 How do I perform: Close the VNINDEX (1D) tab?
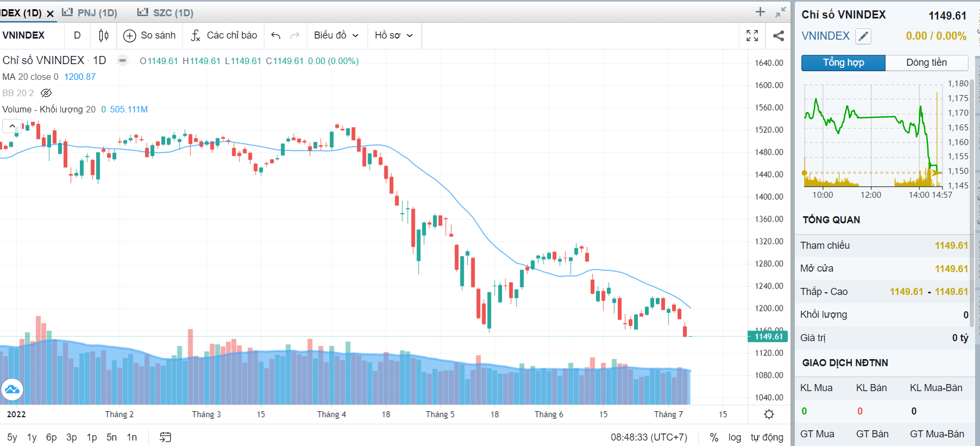(x=50, y=14)
